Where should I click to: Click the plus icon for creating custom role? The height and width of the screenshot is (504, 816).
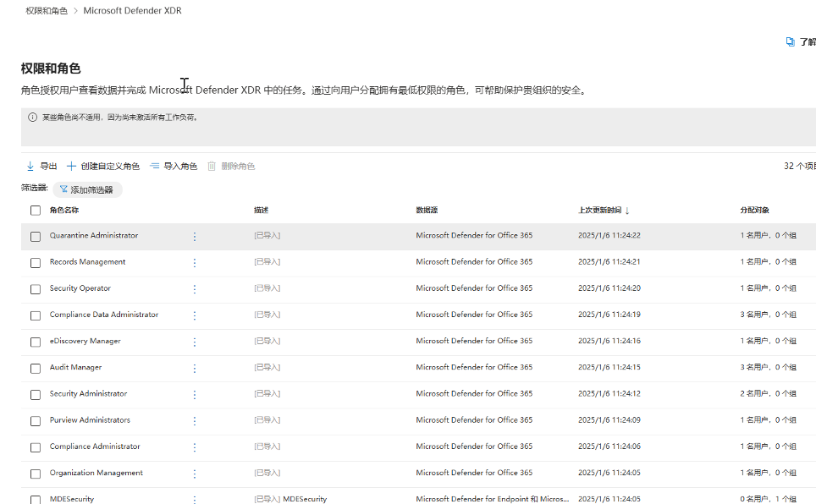71,167
